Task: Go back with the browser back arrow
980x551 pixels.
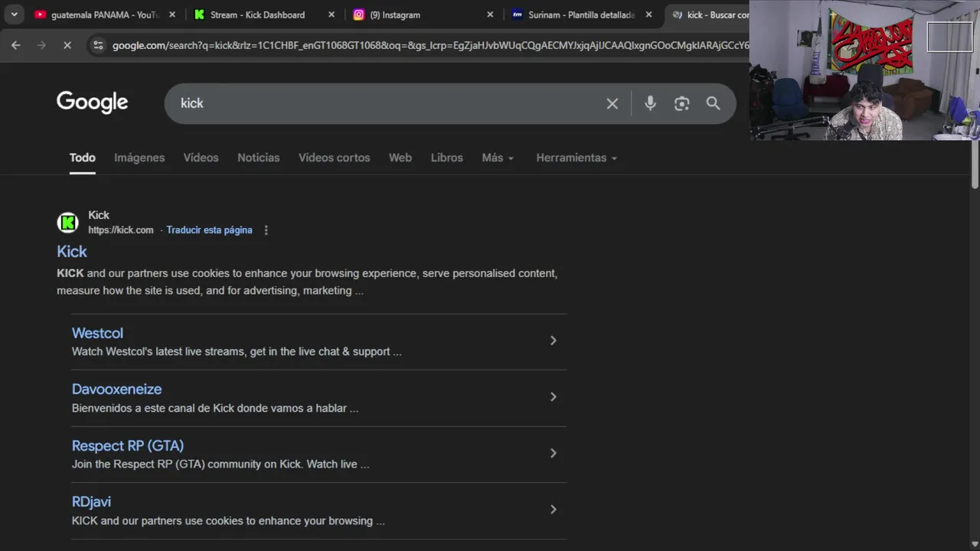Action: tap(16, 45)
